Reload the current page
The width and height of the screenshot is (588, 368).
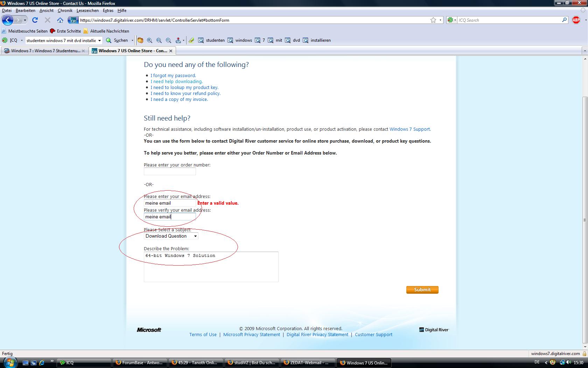tap(35, 20)
